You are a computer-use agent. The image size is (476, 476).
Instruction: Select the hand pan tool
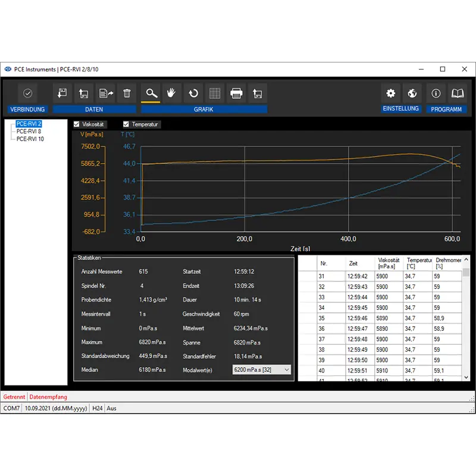pyautogui.click(x=172, y=93)
